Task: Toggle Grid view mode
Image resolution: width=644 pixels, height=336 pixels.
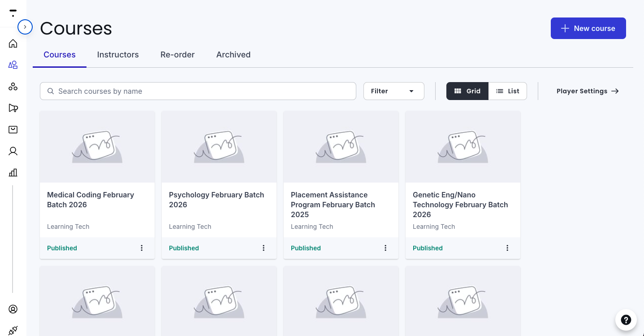Action: point(467,91)
